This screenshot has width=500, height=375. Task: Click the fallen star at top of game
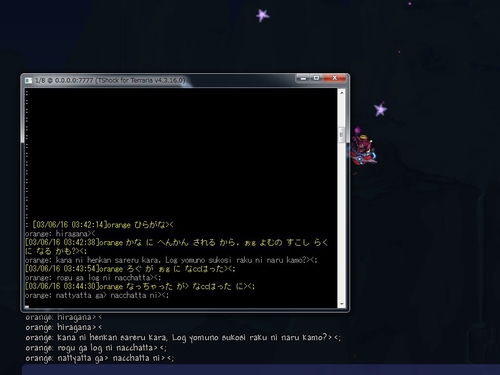[x=263, y=15]
